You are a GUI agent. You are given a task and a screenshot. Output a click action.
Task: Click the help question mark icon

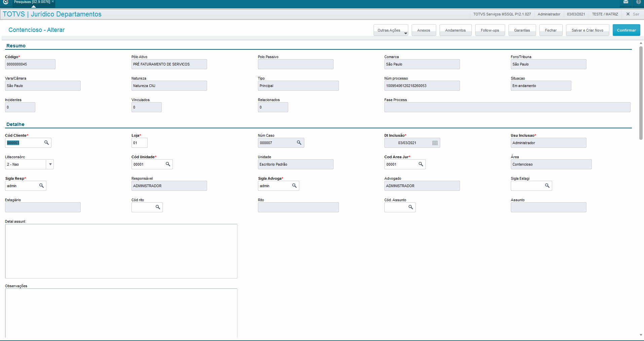tap(638, 2)
